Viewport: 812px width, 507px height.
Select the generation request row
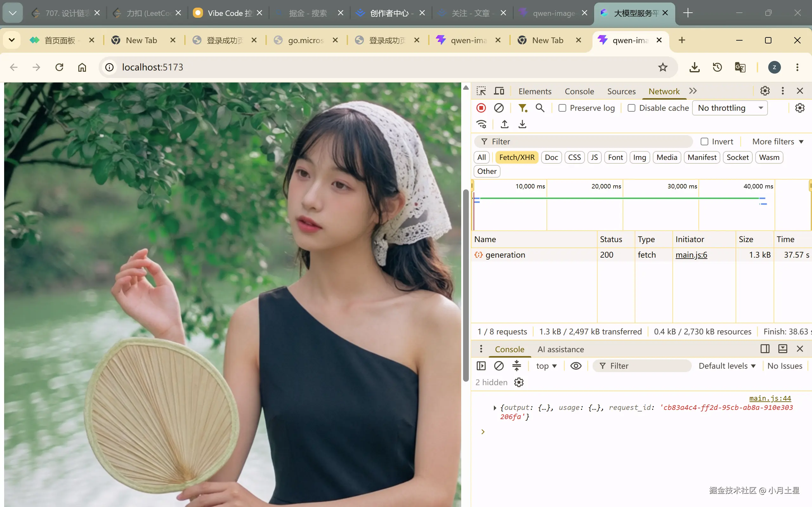pyautogui.click(x=641, y=255)
